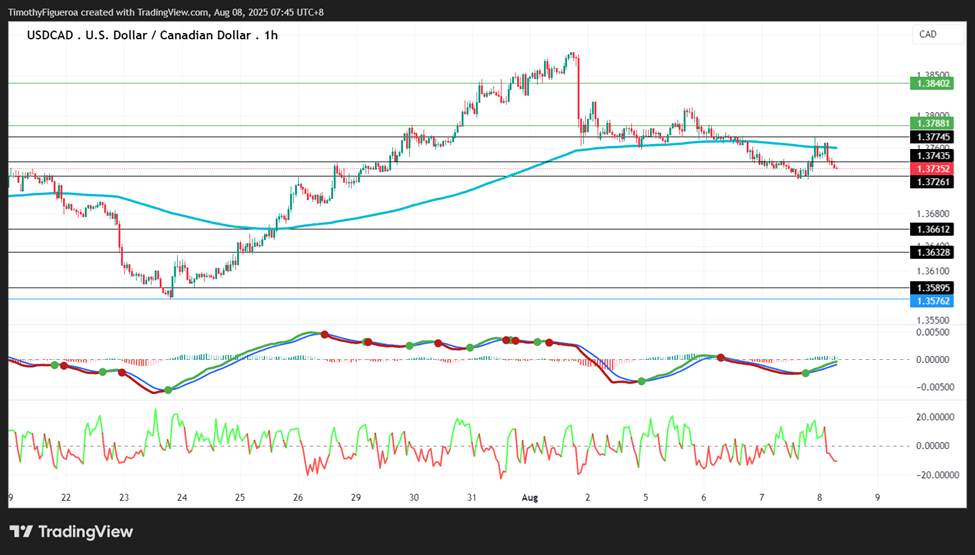
Task: Click the green 1.37881 price label
Action: (931, 124)
